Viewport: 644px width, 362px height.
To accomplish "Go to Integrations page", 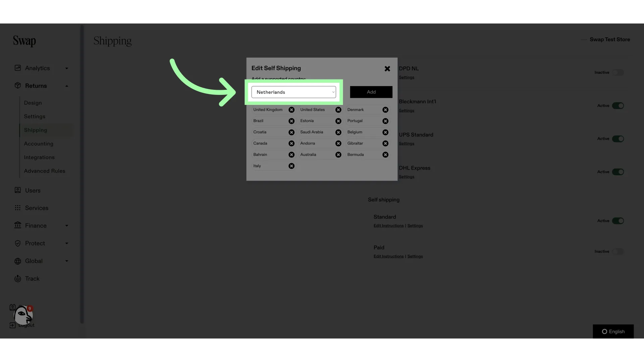I will pyautogui.click(x=39, y=158).
